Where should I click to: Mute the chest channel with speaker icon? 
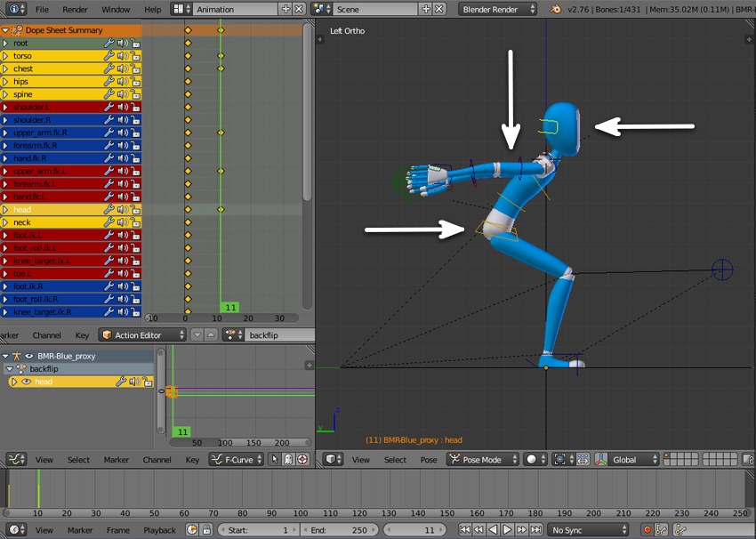122,68
